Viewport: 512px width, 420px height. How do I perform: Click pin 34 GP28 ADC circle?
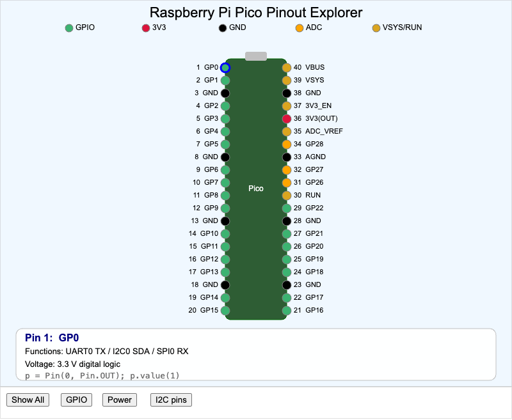click(x=287, y=144)
